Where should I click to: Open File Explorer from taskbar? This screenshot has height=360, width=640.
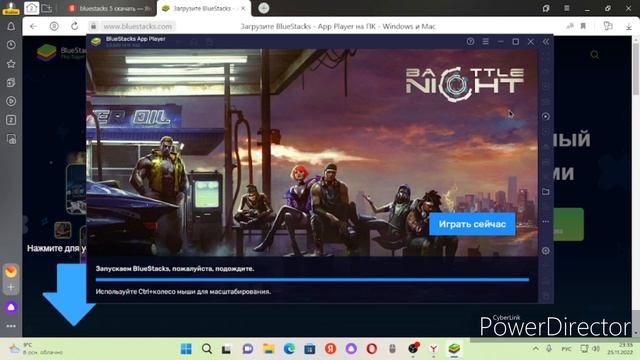click(x=269, y=349)
